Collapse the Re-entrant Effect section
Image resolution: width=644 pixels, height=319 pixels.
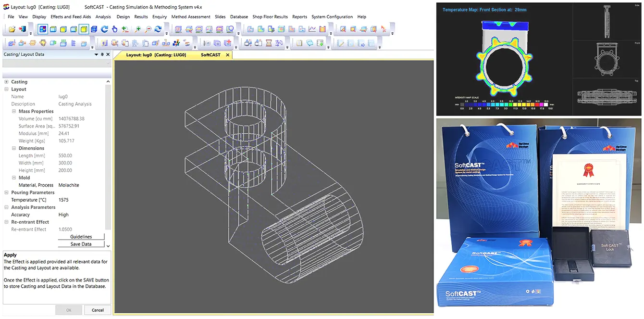(x=6, y=222)
